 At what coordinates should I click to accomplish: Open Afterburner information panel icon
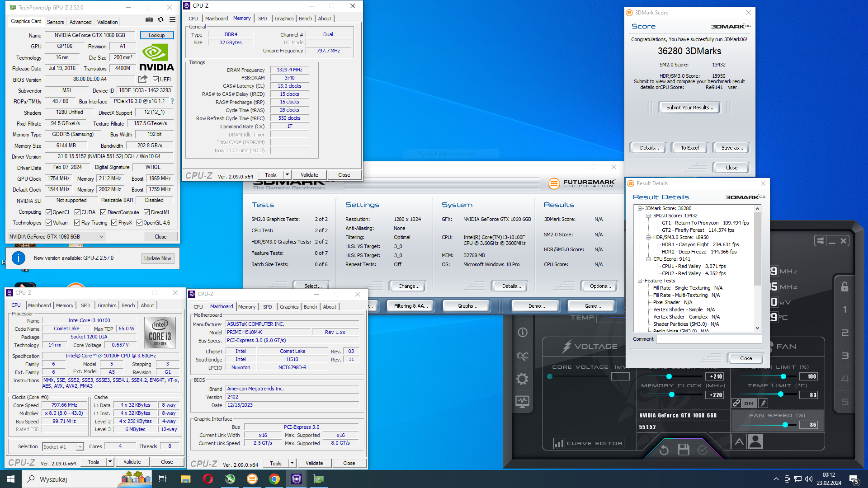523,333
